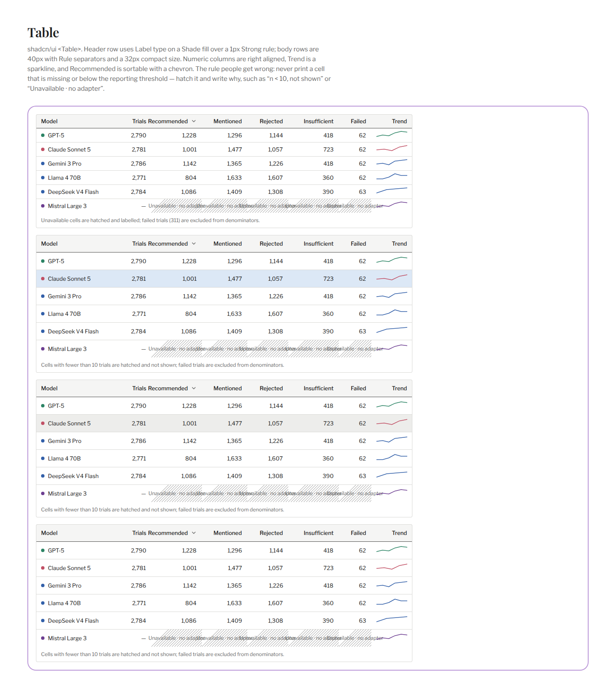Click the Mistral Large 3 label in the table with the grey hovered row
The image size is (616, 698).
tap(67, 493)
